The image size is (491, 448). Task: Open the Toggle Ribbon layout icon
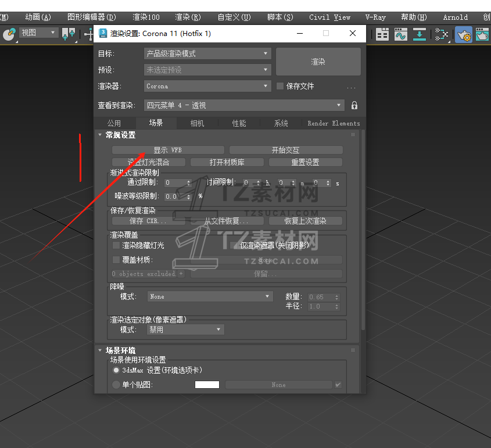pos(382,34)
